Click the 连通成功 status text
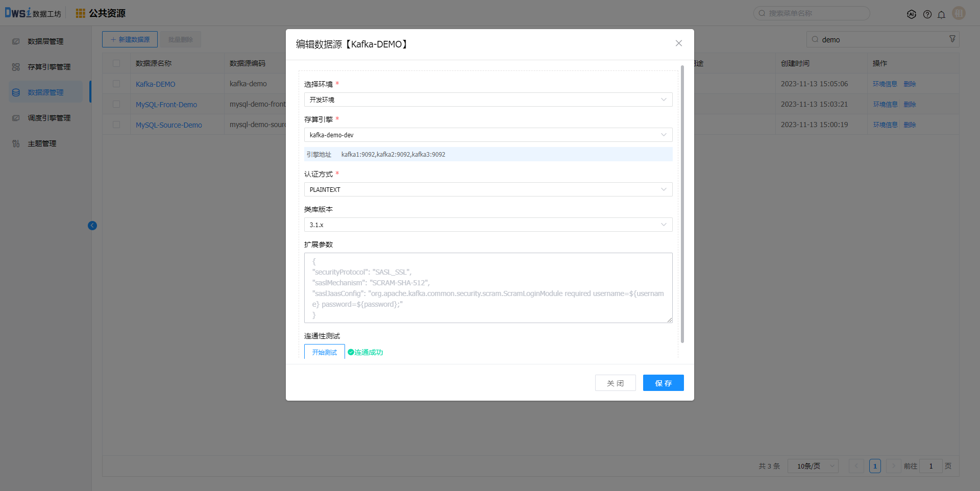The image size is (980, 491). 369,352
